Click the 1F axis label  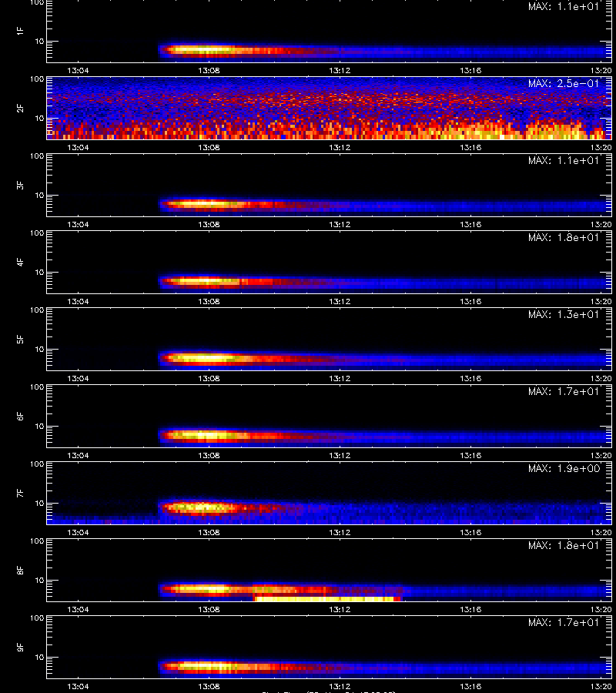point(20,31)
